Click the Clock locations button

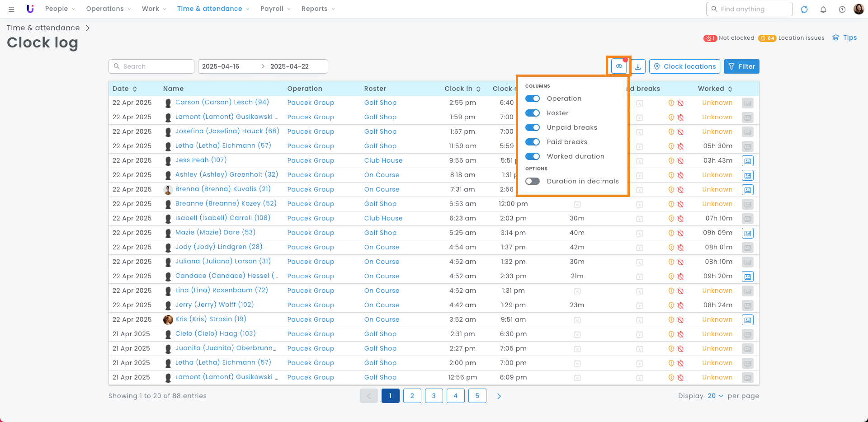pos(684,66)
